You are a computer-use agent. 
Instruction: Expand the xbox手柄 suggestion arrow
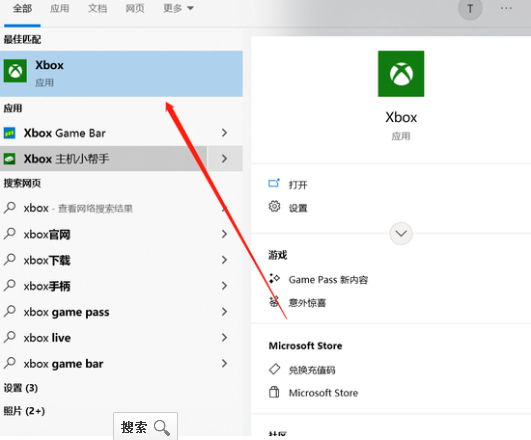tap(224, 286)
